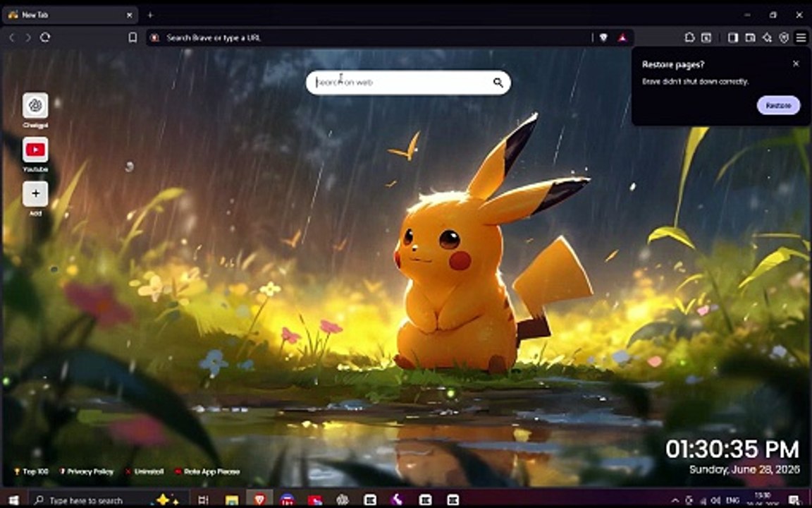
Task: Click the taskbar 'Type here to search' box
Action: [109, 500]
